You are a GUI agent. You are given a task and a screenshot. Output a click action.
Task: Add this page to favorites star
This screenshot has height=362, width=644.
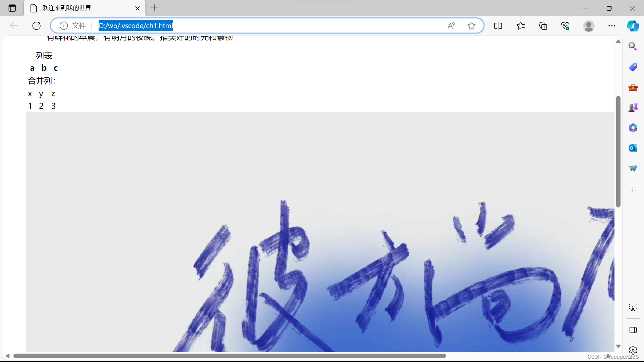471,26
